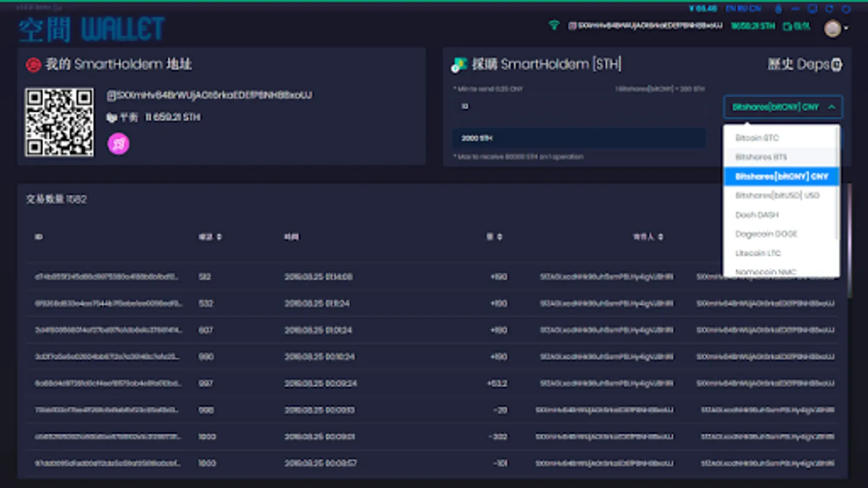This screenshot has height=488, width=868.
Task: Click the wallet address text beside the QR code
Action: pos(214,95)
